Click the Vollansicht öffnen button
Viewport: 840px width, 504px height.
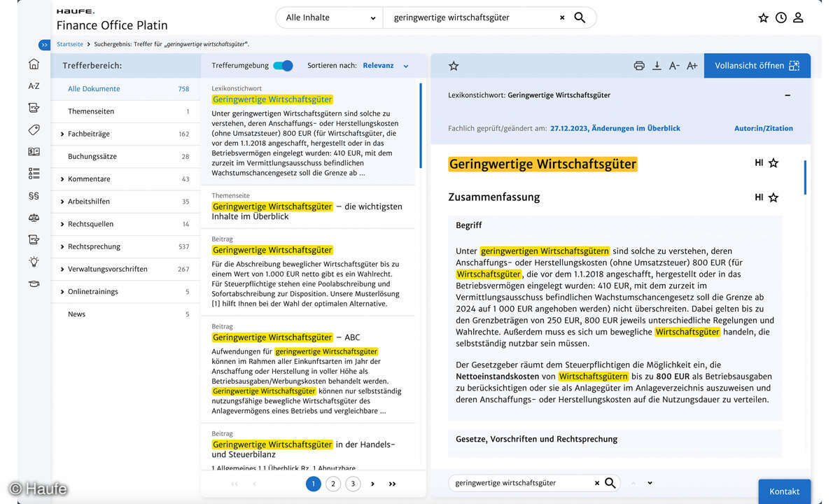tap(757, 66)
